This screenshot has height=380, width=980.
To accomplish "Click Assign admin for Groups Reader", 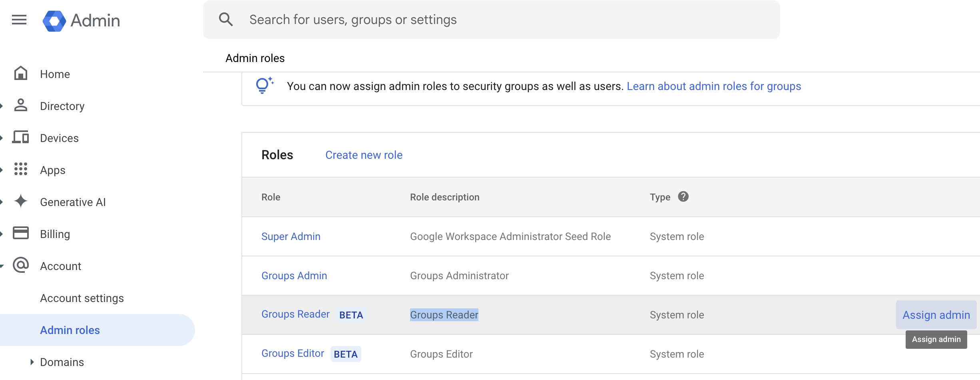I will tap(936, 315).
